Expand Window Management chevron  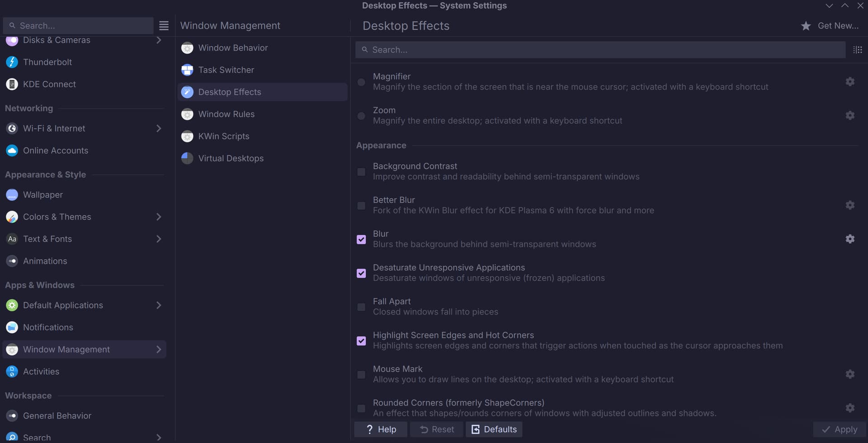[x=159, y=349]
